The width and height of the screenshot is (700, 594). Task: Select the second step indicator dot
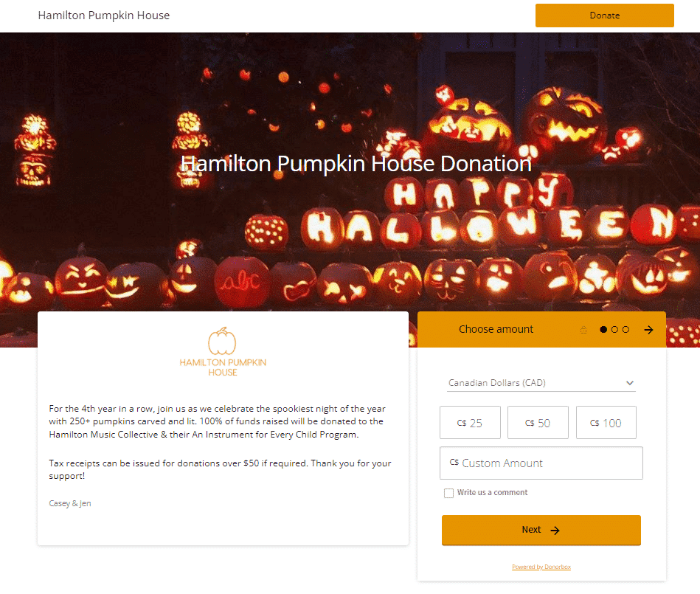coord(614,330)
